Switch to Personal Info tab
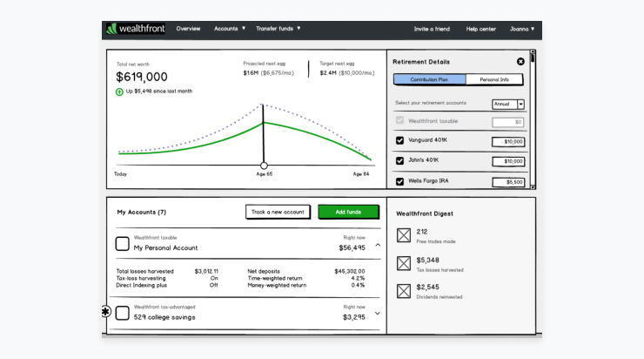This screenshot has height=359, width=644. pos(494,79)
